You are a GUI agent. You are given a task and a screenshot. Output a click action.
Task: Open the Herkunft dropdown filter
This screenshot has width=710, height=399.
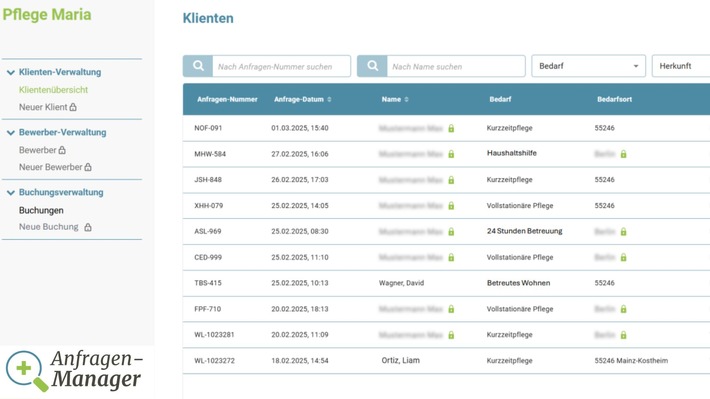(x=681, y=66)
